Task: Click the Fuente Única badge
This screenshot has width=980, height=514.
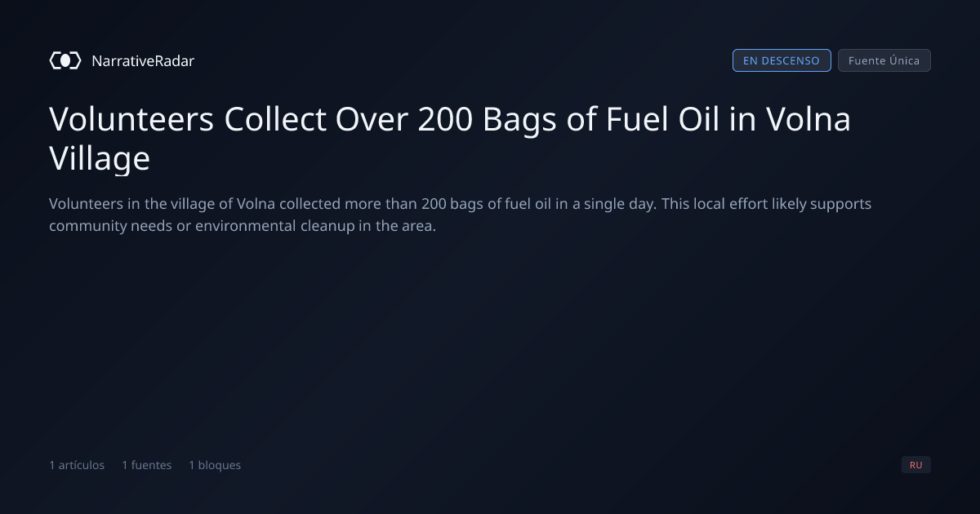Action: click(884, 60)
